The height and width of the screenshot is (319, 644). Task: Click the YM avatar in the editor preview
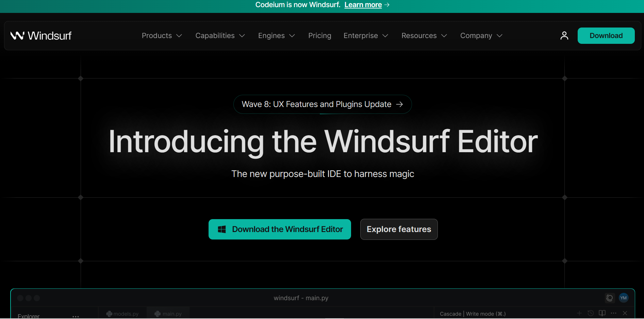(x=623, y=298)
